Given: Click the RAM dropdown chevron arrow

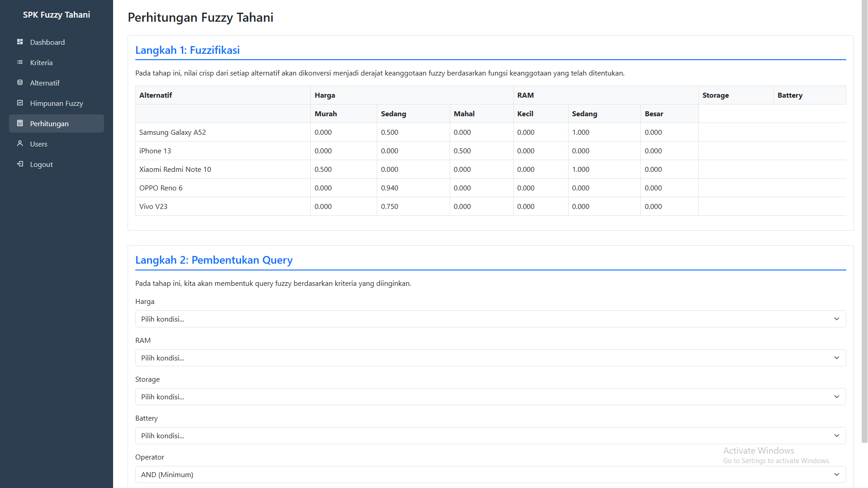Looking at the screenshot, I should [836, 358].
